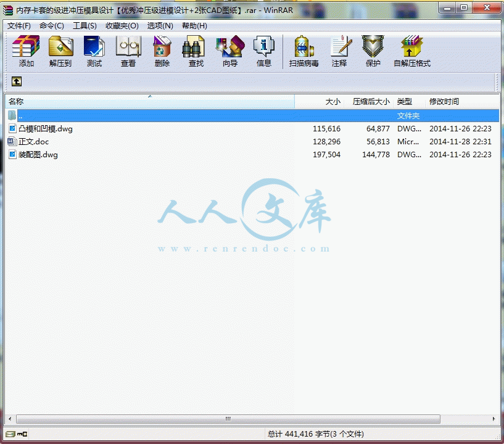Click size value 197,504
Viewport: 504px width, 444px height.
pos(326,155)
